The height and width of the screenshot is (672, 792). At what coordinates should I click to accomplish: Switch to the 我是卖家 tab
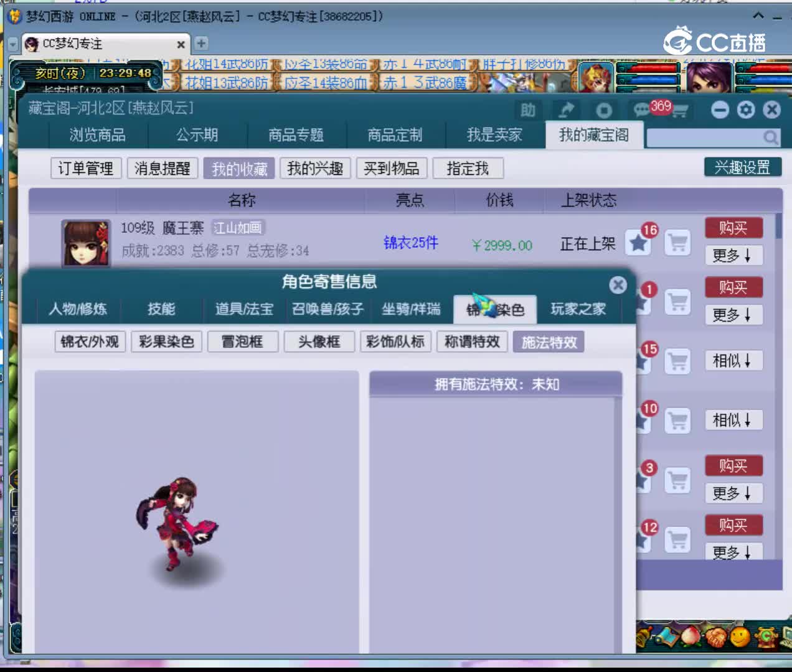click(x=494, y=135)
